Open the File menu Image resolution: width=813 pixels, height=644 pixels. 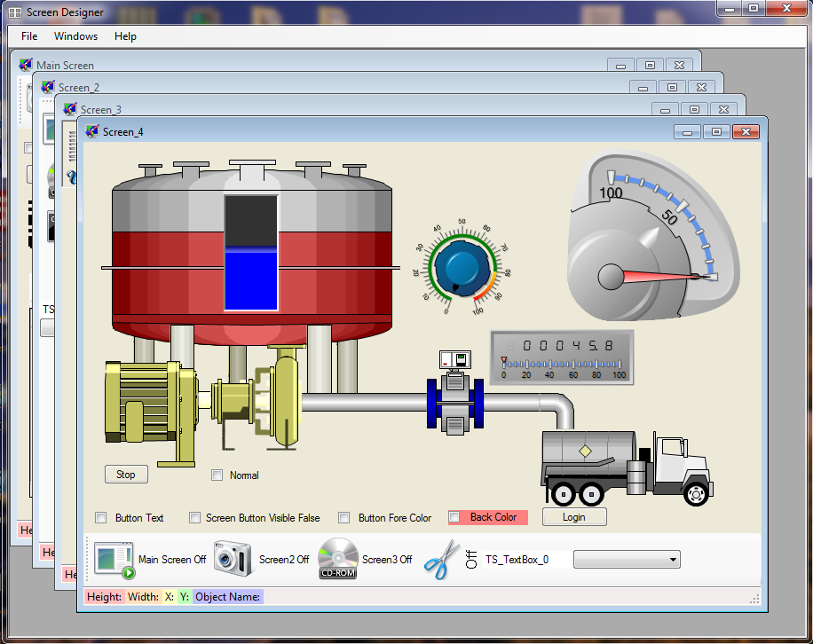tap(29, 36)
